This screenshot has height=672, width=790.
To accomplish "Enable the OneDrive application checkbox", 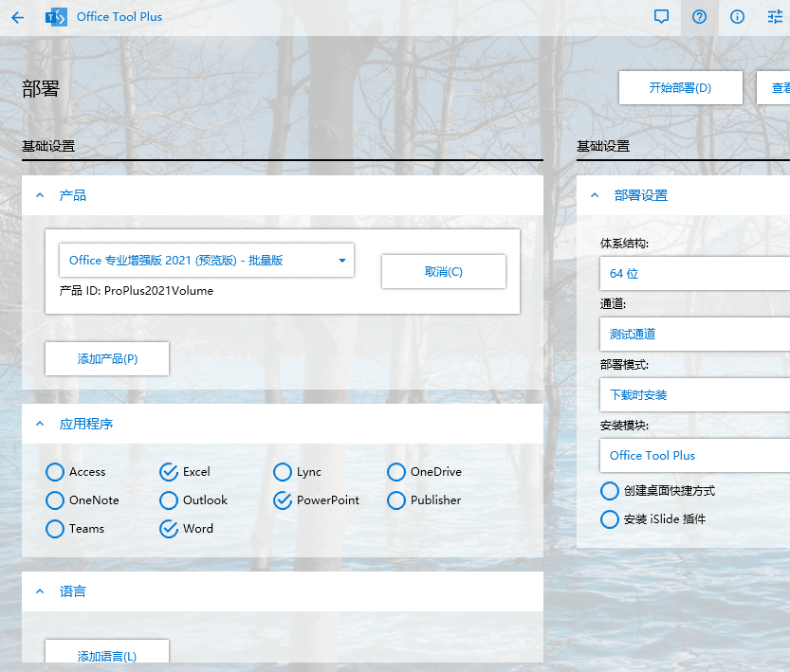I will 396,472.
